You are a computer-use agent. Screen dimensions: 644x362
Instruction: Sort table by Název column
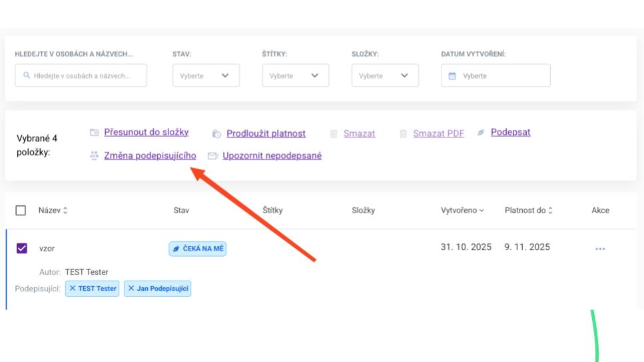point(53,211)
